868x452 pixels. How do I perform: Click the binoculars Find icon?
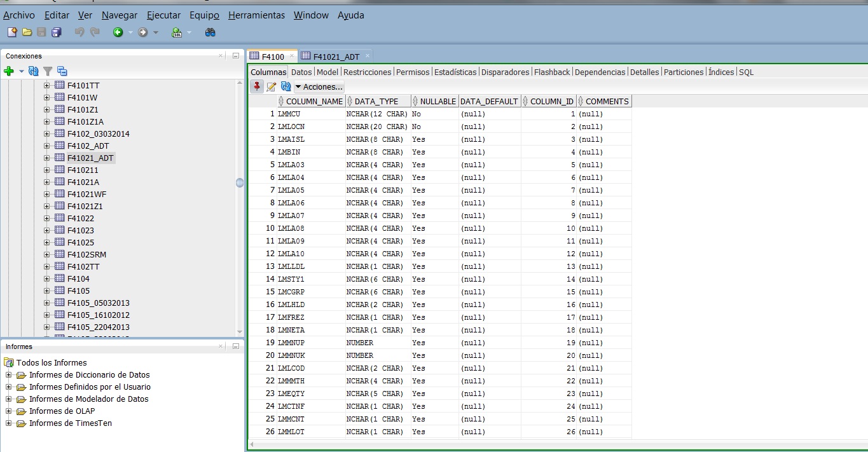coord(210,32)
